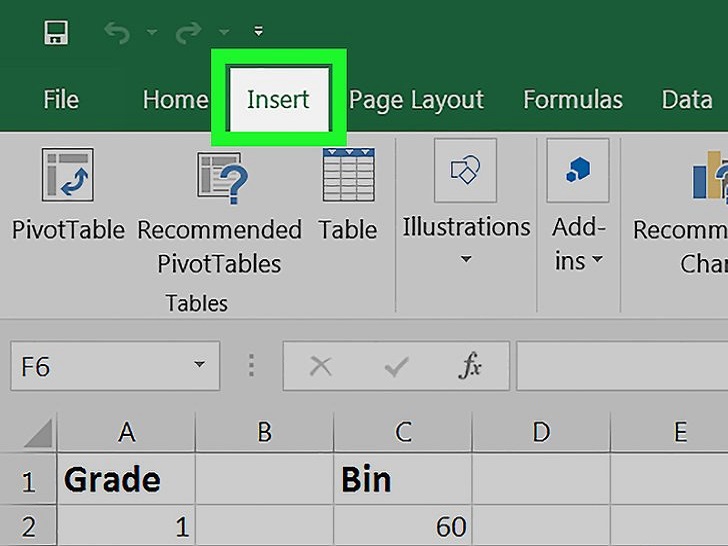The image size is (728, 546).
Task: Click the Save icon in quick access toolbar
Action: coord(56,33)
